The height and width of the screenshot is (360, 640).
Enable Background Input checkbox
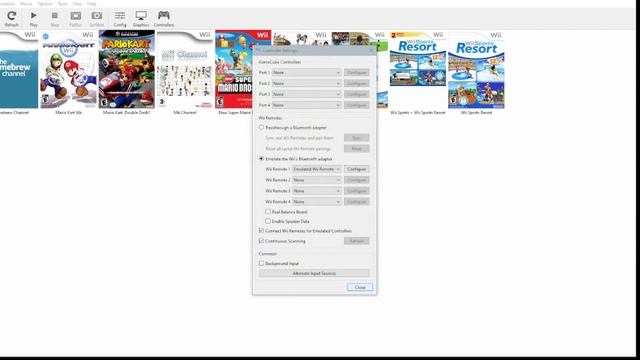261,263
